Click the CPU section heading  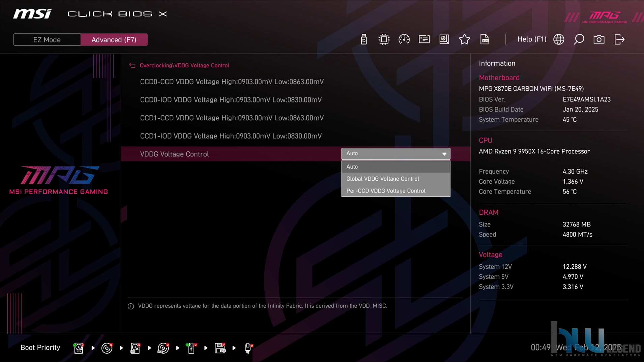(x=486, y=141)
